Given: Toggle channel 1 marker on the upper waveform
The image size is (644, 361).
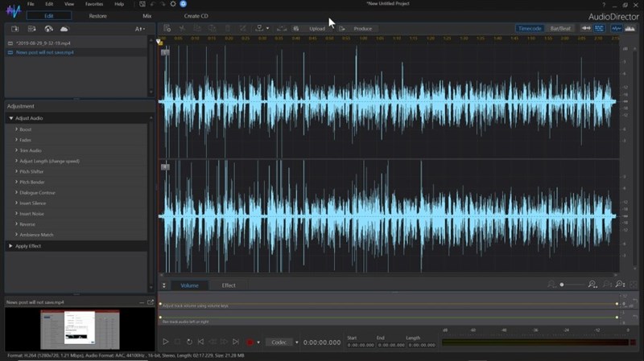Looking at the screenshot, I should pyautogui.click(x=165, y=52).
